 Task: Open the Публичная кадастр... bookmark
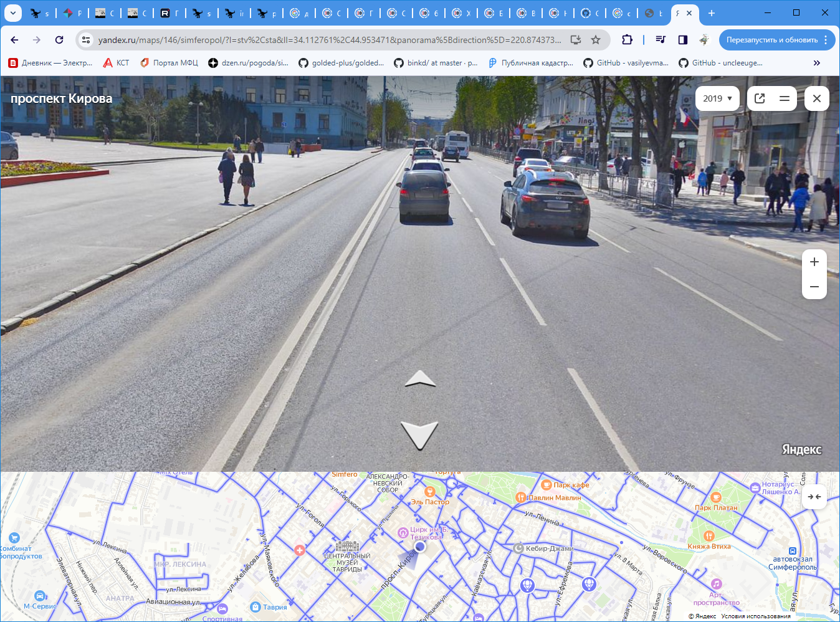pos(531,63)
